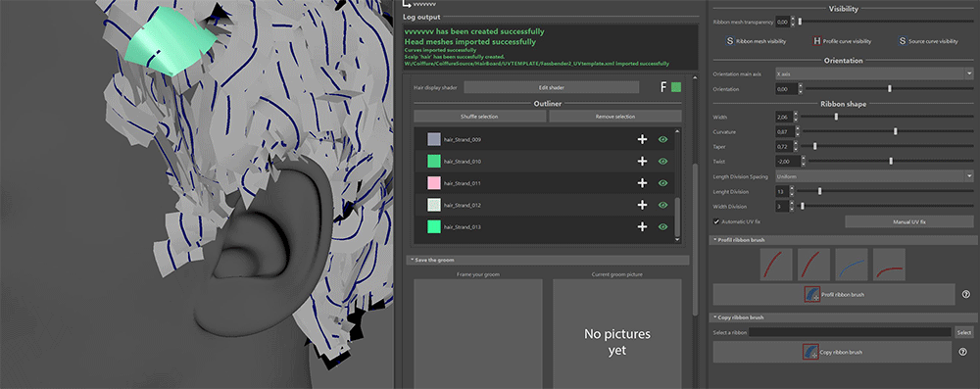Click the pale swatch of hair_Strand_012
The image size is (980, 389).
[434, 205]
